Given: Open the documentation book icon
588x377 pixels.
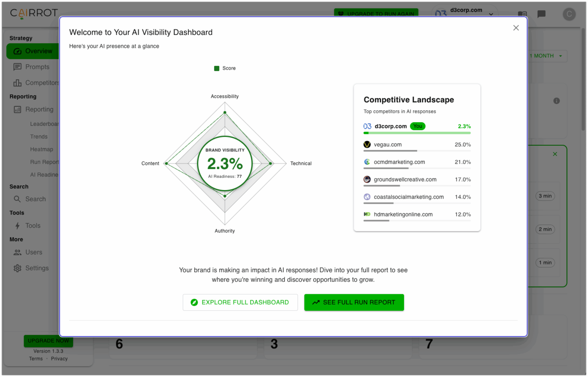Looking at the screenshot, I should pos(522,14).
